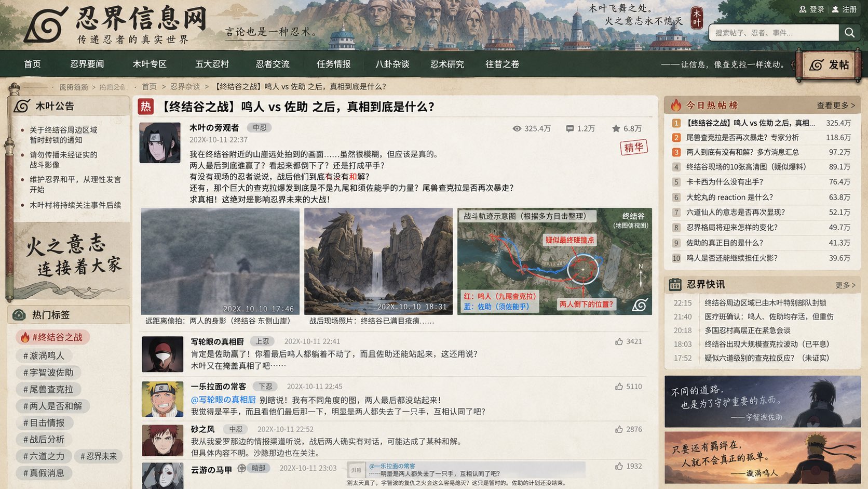The height and width of the screenshot is (489, 868).
Task: Open the 往昔之卷 nav tab
Action: click(502, 64)
